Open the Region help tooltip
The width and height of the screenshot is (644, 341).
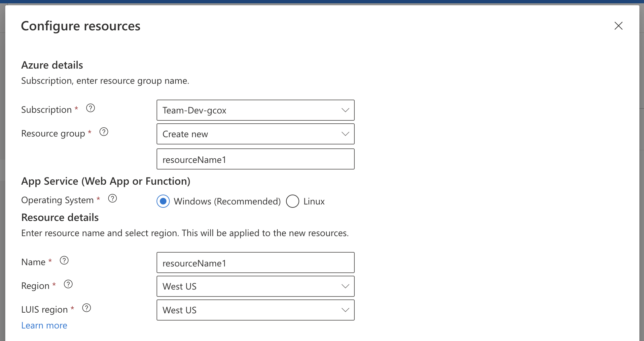(68, 284)
